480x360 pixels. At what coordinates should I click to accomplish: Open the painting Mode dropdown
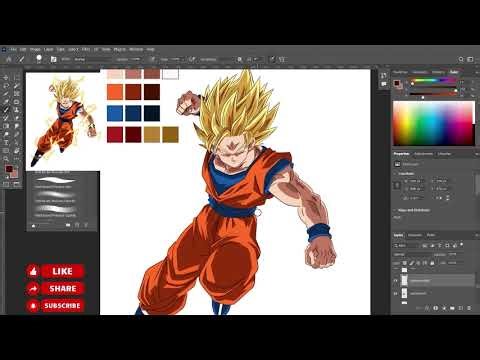[x=92, y=59]
